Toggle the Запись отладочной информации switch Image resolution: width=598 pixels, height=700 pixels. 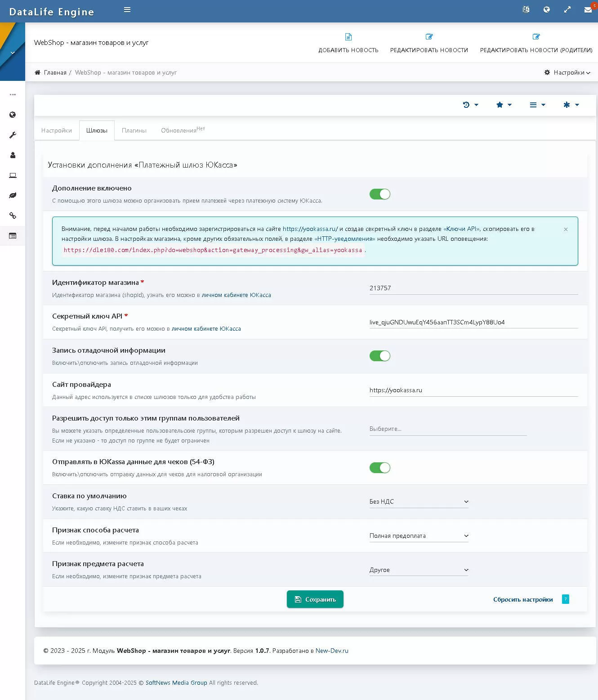(x=380, y=356)
